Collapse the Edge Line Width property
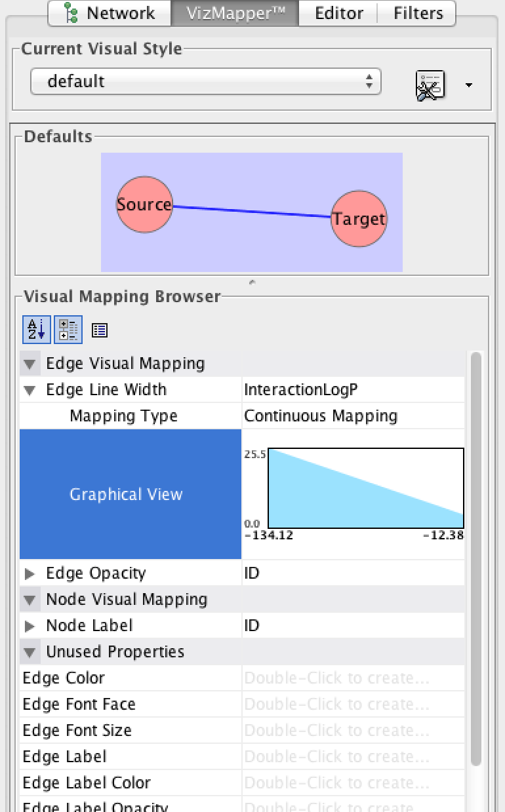 pyautogui.click(x=30, y=390)
